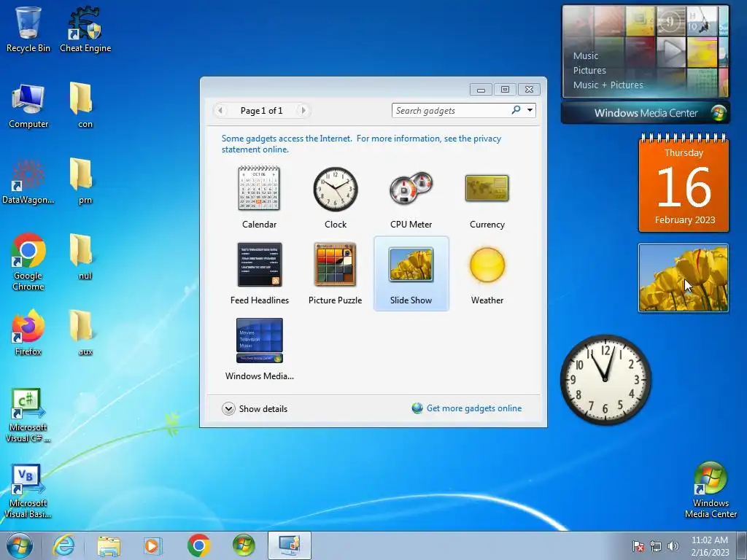Click the search magnifier in the gadget search box
Image resolution: width=747 pixels, height=560 pixels.
tap(516, 110)
